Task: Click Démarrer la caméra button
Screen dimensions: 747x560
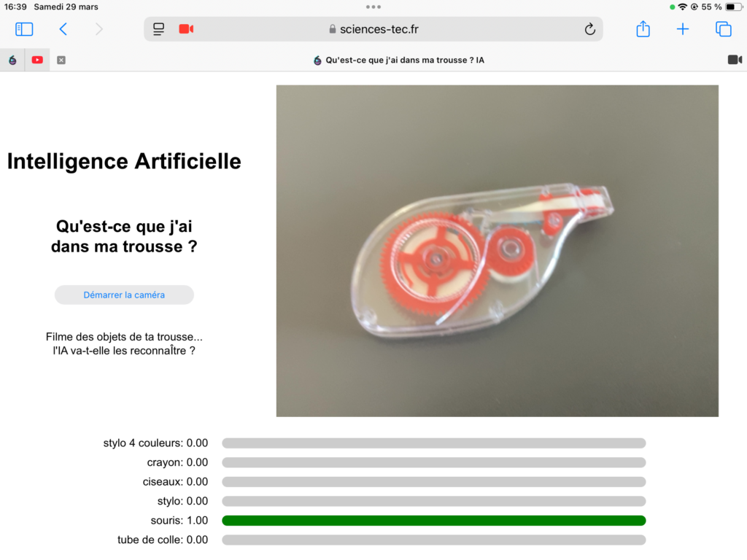Action: tap(124, 295)
